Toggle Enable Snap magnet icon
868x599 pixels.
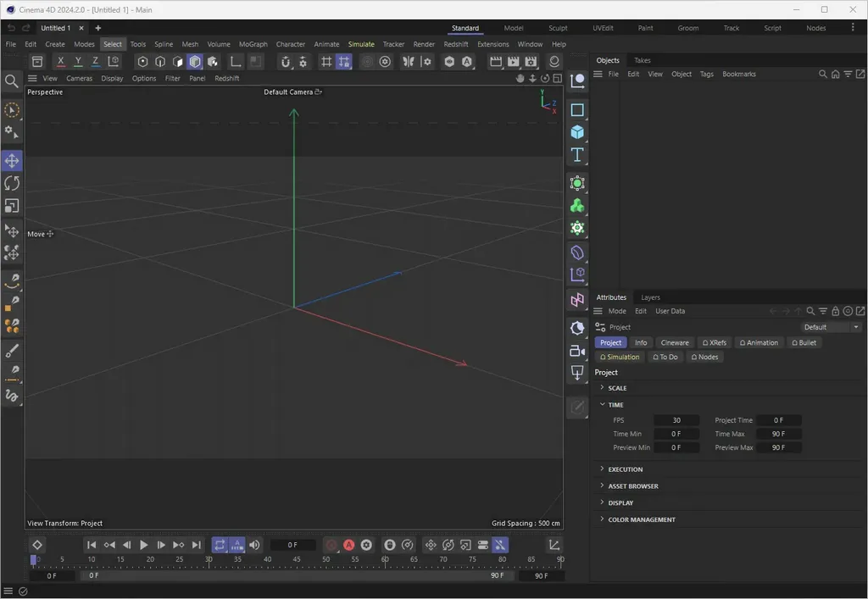(x=285, y=61)
